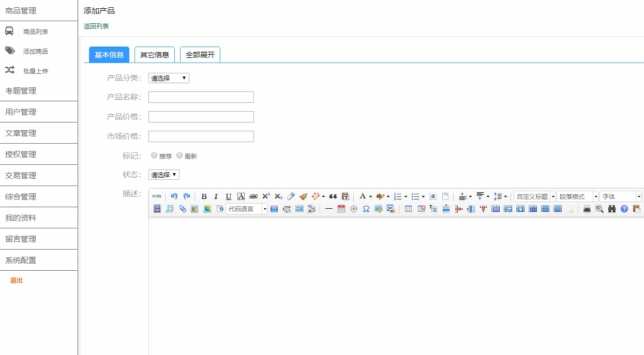The height and width of the screenshot is (355, 644).
Task: Open the 字体 font dropdown
Action: pyautogui.click(x=620, y=196)
